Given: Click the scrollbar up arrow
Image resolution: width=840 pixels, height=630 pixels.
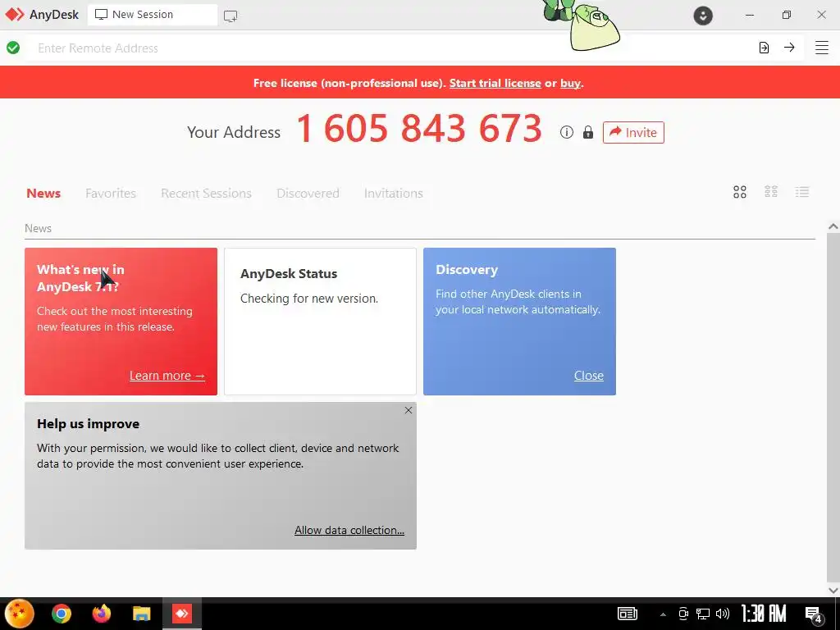Looking at the screenshot, I should [x=833, y=226].
